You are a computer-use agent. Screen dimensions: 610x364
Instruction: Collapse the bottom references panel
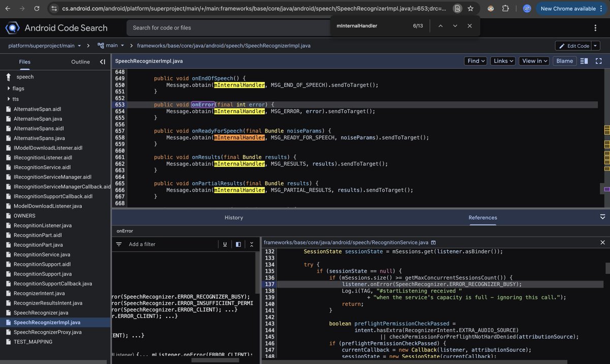coord(603,217)
